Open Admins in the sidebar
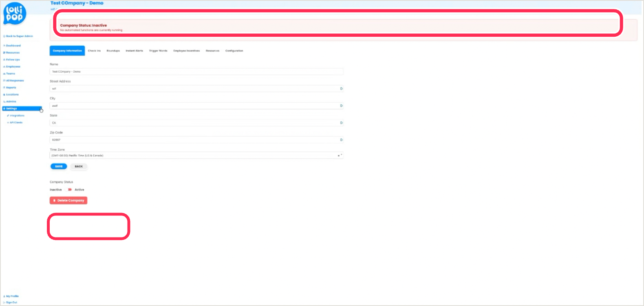Image resolution: width=644 pixels, height=306 pixels. click(10, 101)
